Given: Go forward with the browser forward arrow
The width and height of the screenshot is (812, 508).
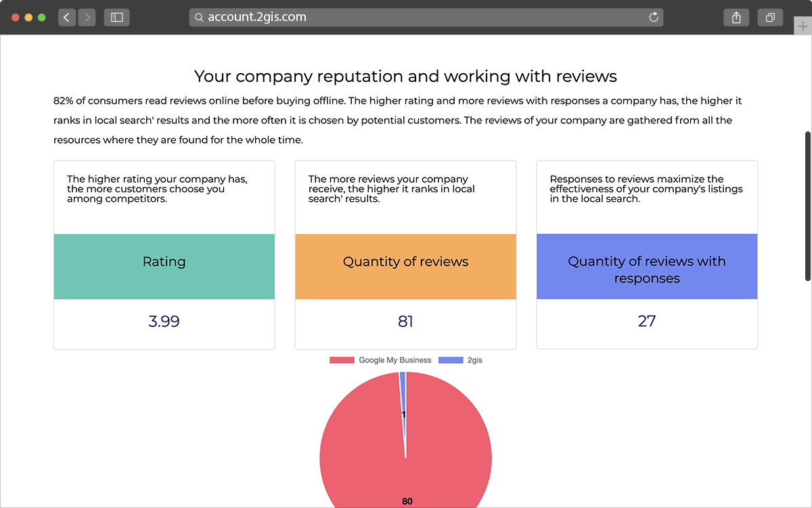Looking at the screenshot, I should (x=87, y=18).
